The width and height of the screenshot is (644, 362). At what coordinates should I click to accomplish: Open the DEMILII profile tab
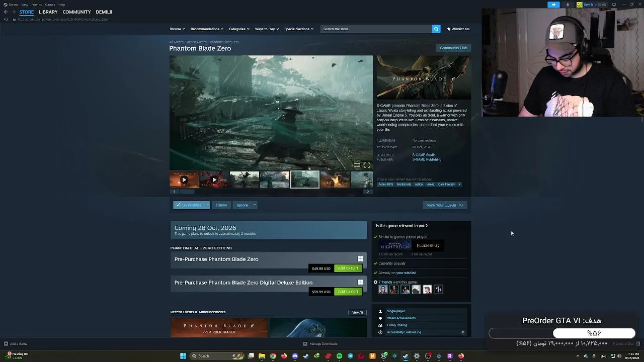(104, 12)
